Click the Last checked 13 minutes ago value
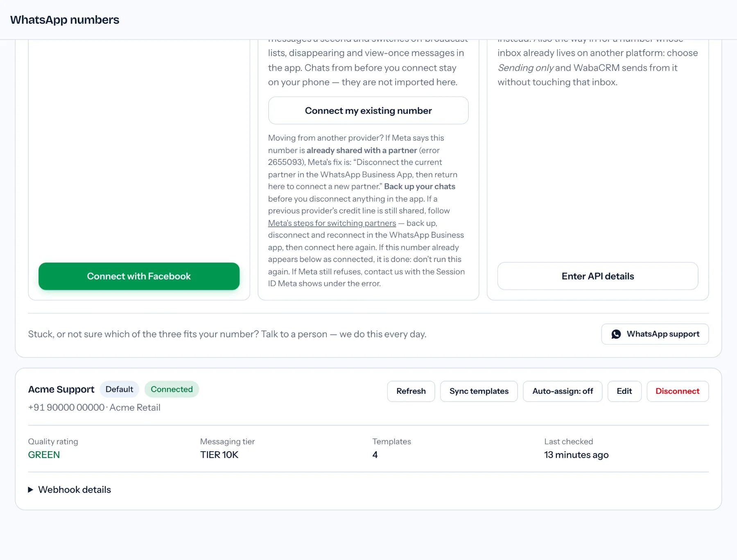 tap(576, 455)
